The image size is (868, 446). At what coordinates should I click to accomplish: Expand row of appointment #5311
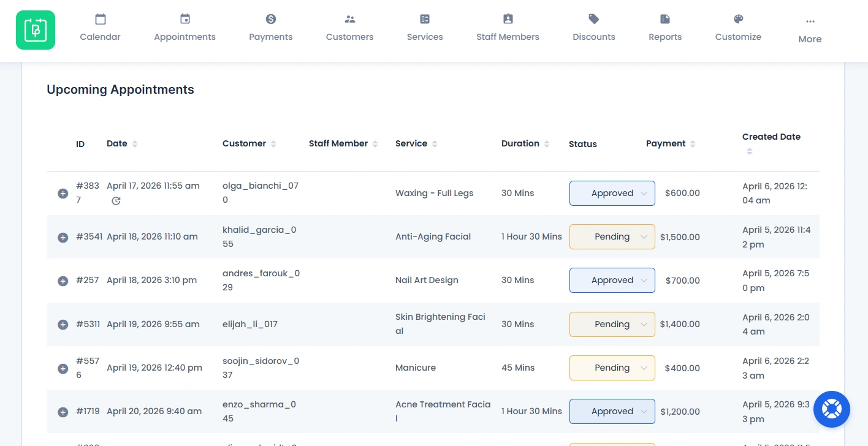63,325
